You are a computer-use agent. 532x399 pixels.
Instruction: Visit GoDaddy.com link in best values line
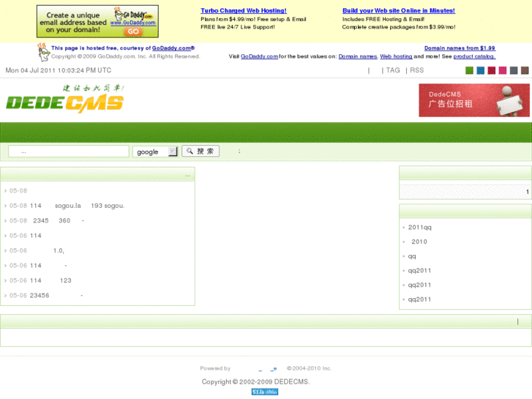259,56
